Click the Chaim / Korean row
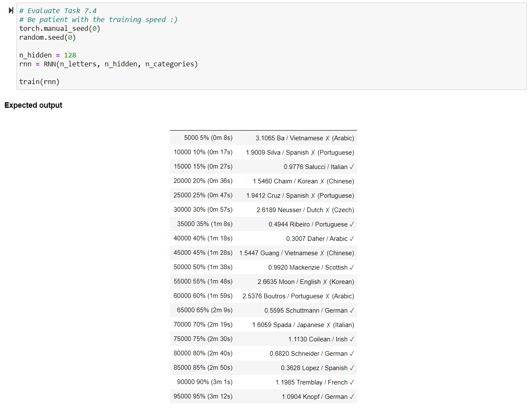The height and width of the screenshot is (409, 532). tap(263, 181)
